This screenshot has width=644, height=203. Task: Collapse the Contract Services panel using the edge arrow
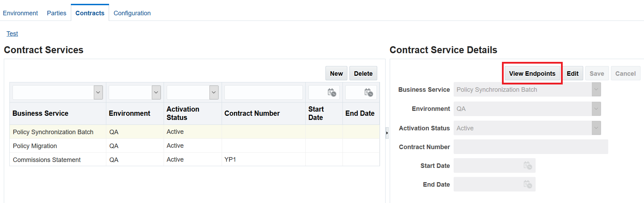387,132
